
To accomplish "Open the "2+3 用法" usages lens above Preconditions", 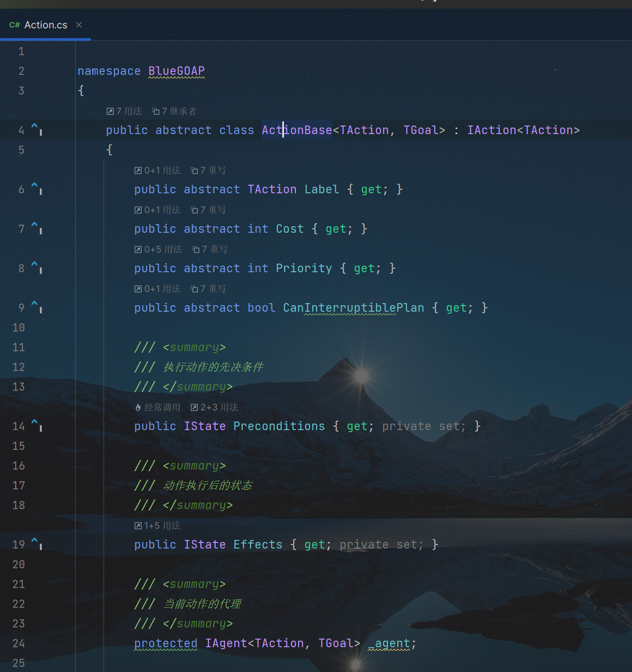I will point(215,407).
